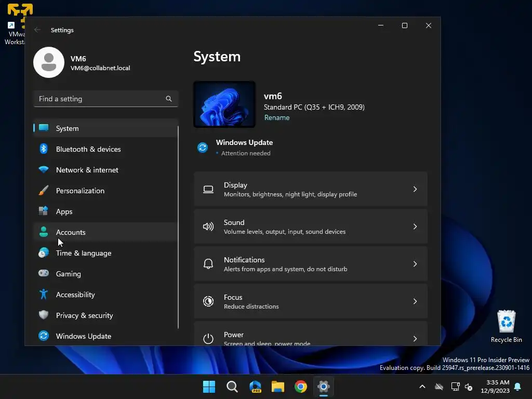The height and width of the screenshot is (399, 532).
Task: Open Time & language settings
Action: 105,253
